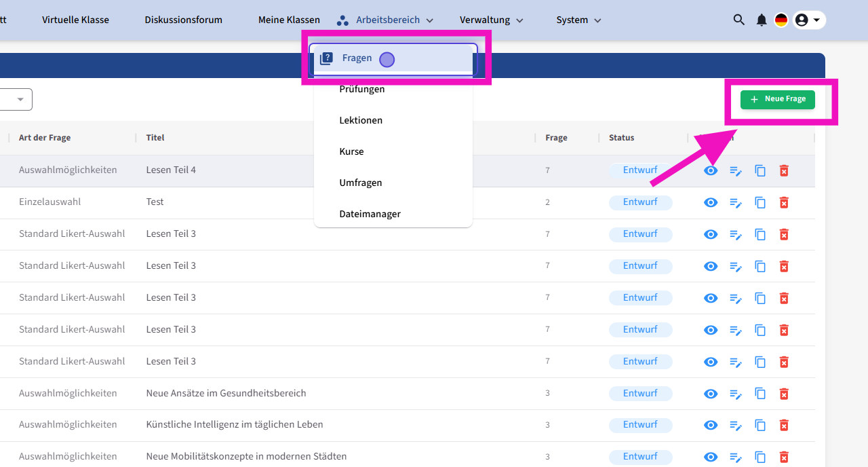View the 'Test' question via eye icon
This screenshot has width=868, height=467.
711,202
